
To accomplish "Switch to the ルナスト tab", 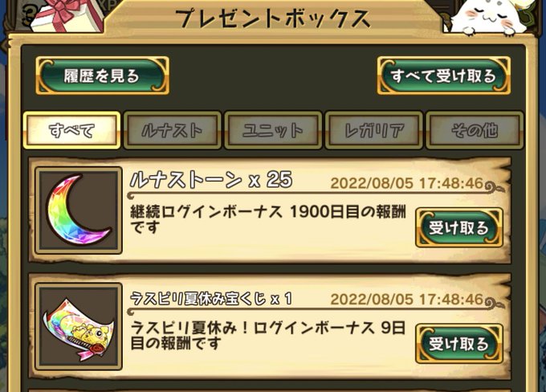I will 173,130.
